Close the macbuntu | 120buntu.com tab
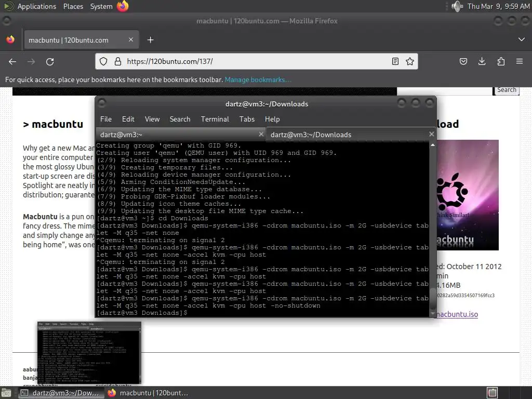The height and width of the screenshot is (399, 532). point(130,39)
